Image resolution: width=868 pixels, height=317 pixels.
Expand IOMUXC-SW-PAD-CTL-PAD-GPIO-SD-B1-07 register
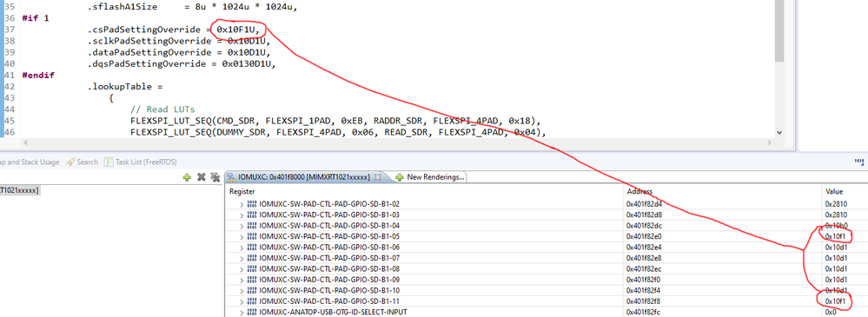pyautogui.click(x=242, y=258)
